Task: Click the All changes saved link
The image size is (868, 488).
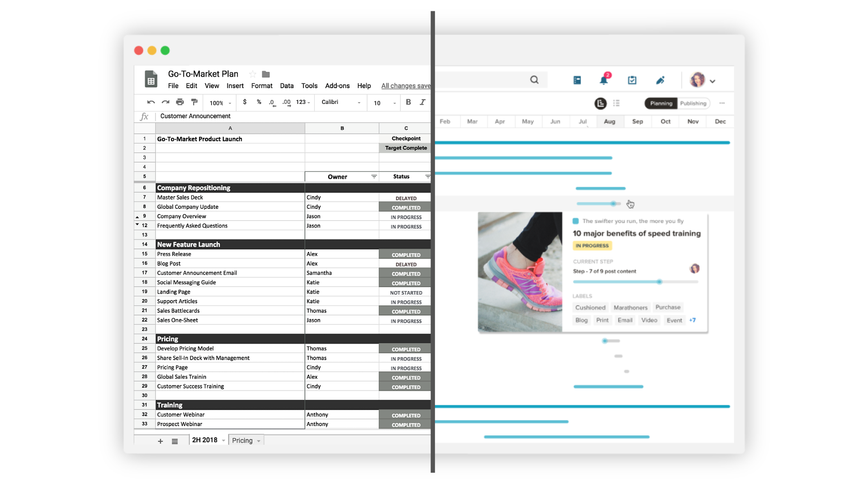Action: coord(406,86)
